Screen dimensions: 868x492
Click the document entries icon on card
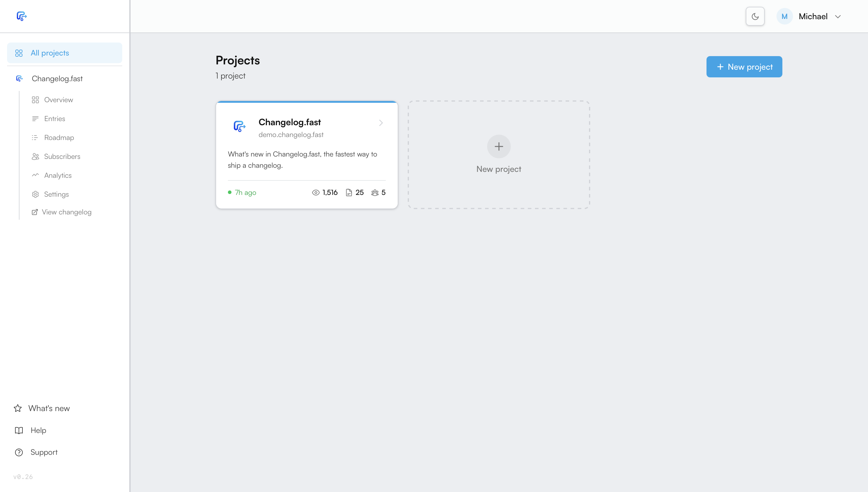(349, 192)
